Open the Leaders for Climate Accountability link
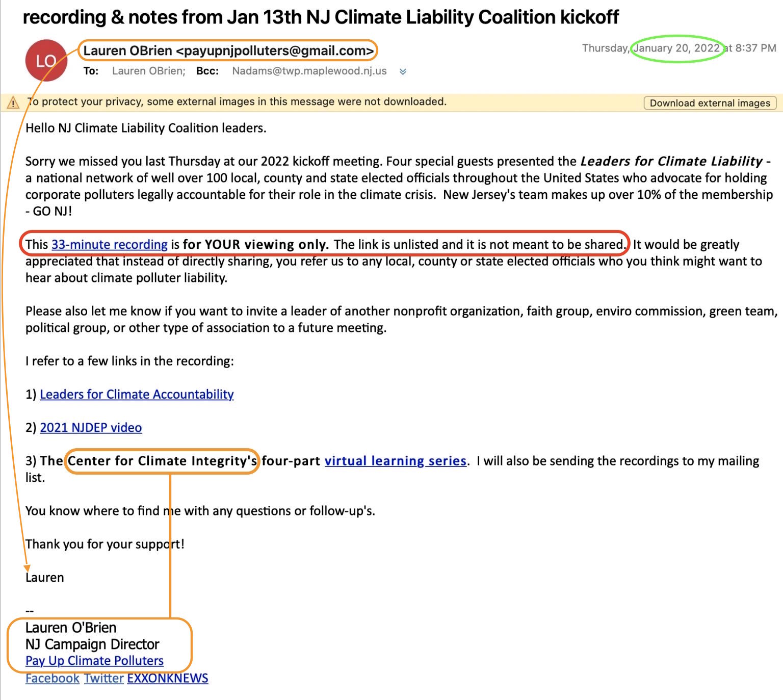This screenshot has height=700, width=783. [x=137, y=395]
